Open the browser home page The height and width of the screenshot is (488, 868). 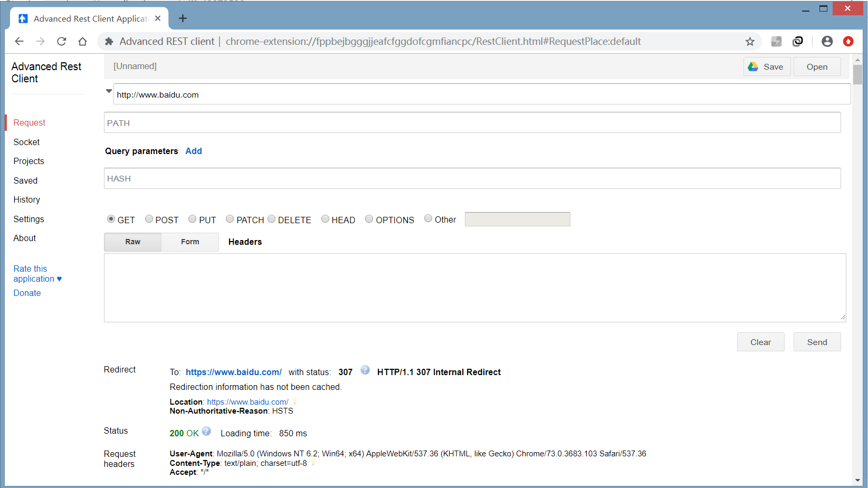coord(82,41)
